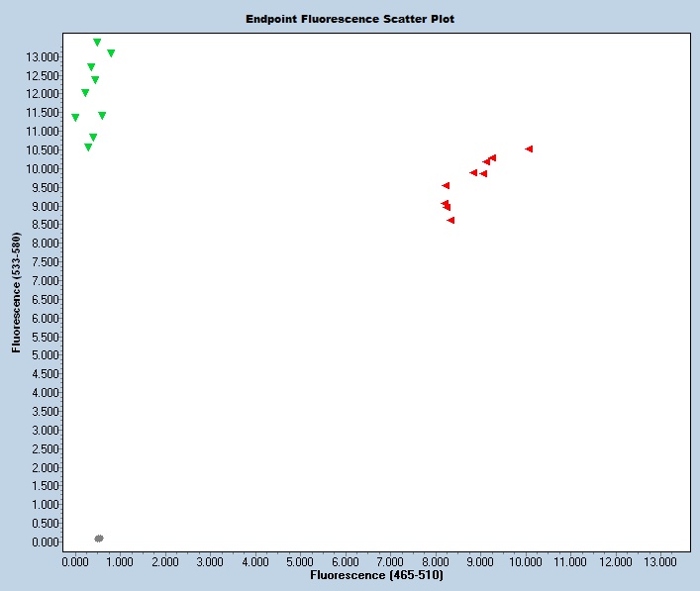This screenshot has height=591, width=700.
Task: Click the 5.000 tick label on the x-axis
Action: pos(300,561)
